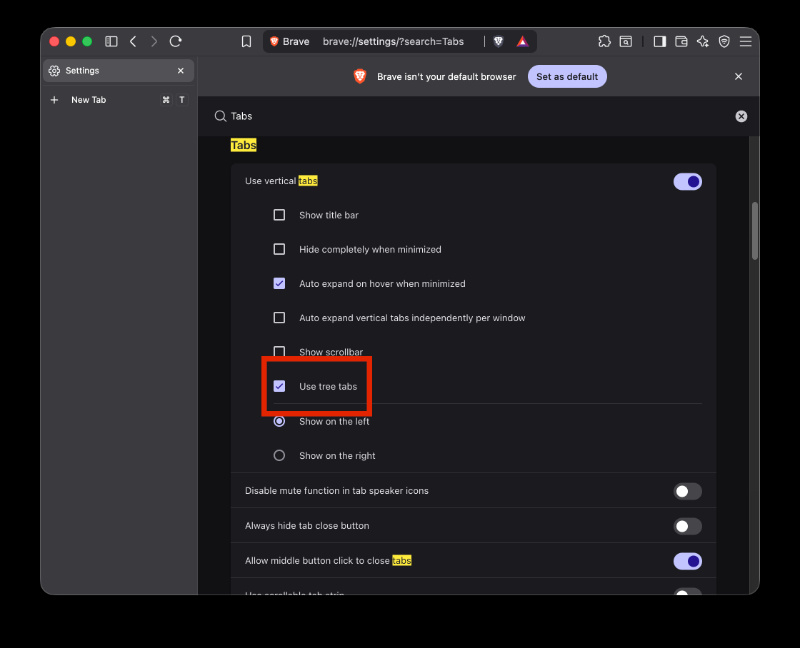
Task: Enable Always hide tab close button
Action: tap(687, 526)
